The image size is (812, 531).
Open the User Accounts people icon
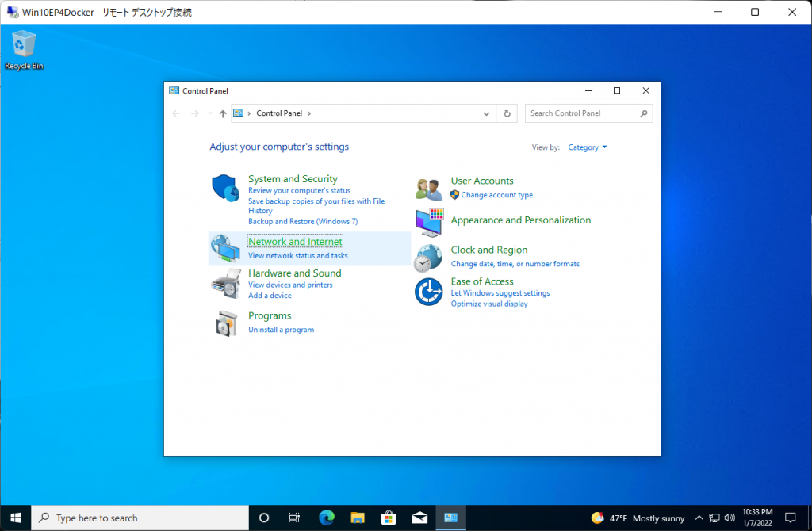(x=429, y=189)
